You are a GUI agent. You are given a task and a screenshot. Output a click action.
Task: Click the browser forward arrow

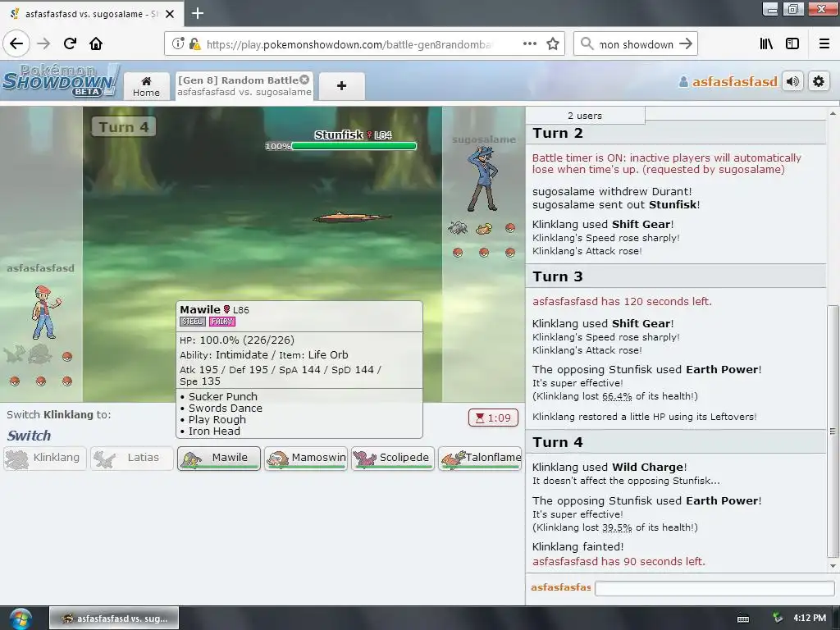43,43
